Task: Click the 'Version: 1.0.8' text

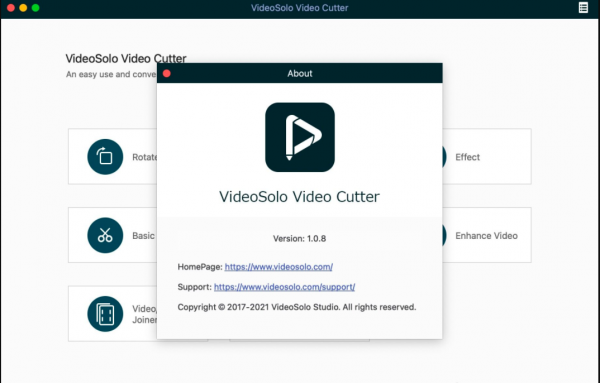Action: click(x=300, y=239)
